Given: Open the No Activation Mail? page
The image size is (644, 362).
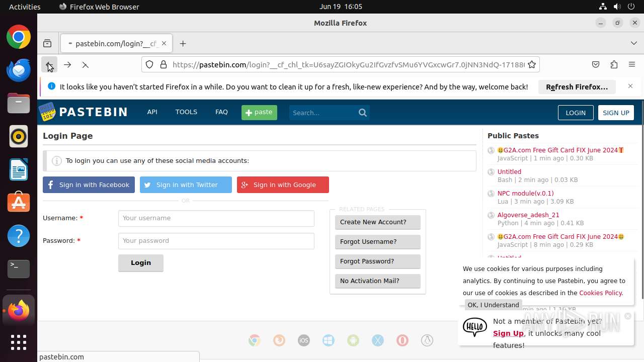Looking at the screenshot, I should (x=377, y=281).
